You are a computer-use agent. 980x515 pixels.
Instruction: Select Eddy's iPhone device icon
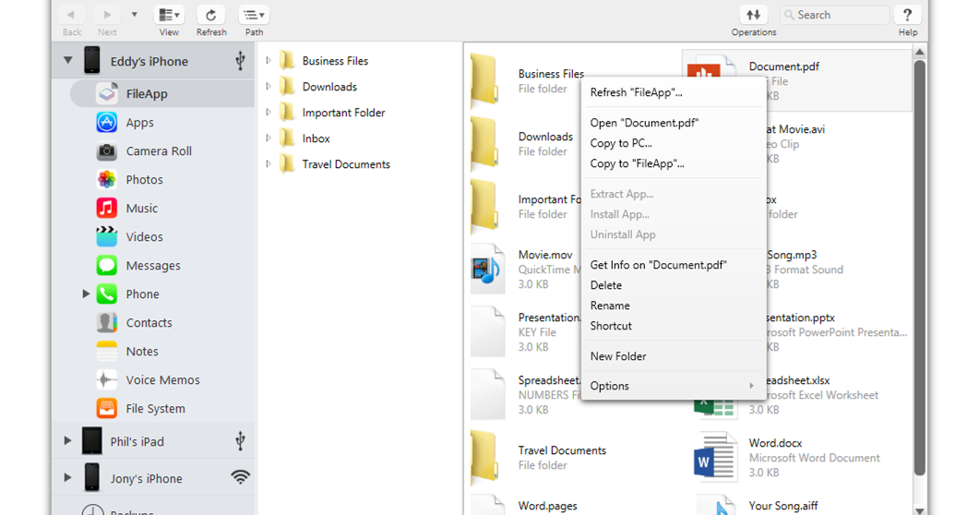point(92,61)
